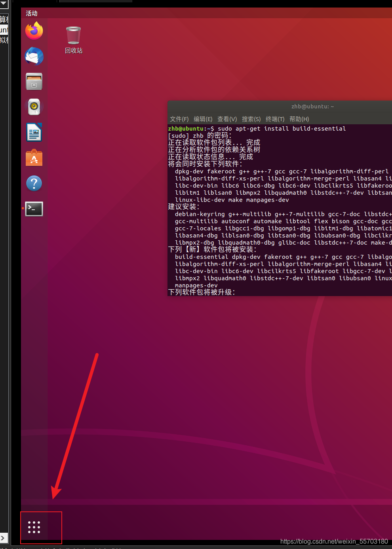
Task: Launch Rhythmbox music player
Action: point(34,106)
